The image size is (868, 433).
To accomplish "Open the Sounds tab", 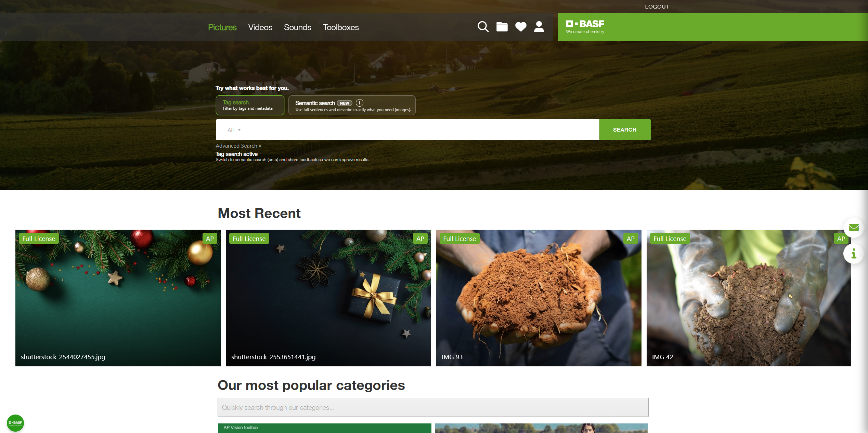I will click(297, 27).
